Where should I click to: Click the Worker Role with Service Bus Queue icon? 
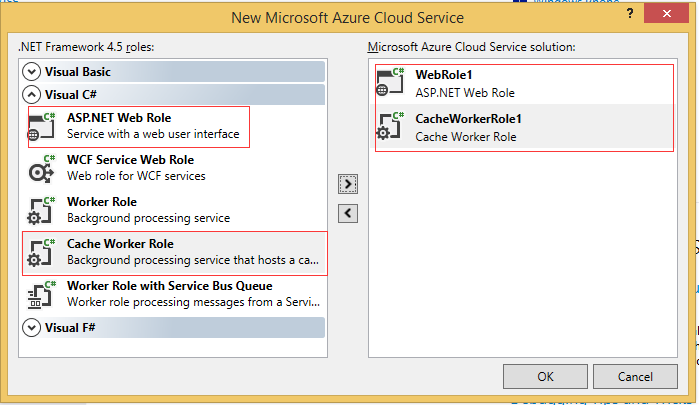click(41, 295)
